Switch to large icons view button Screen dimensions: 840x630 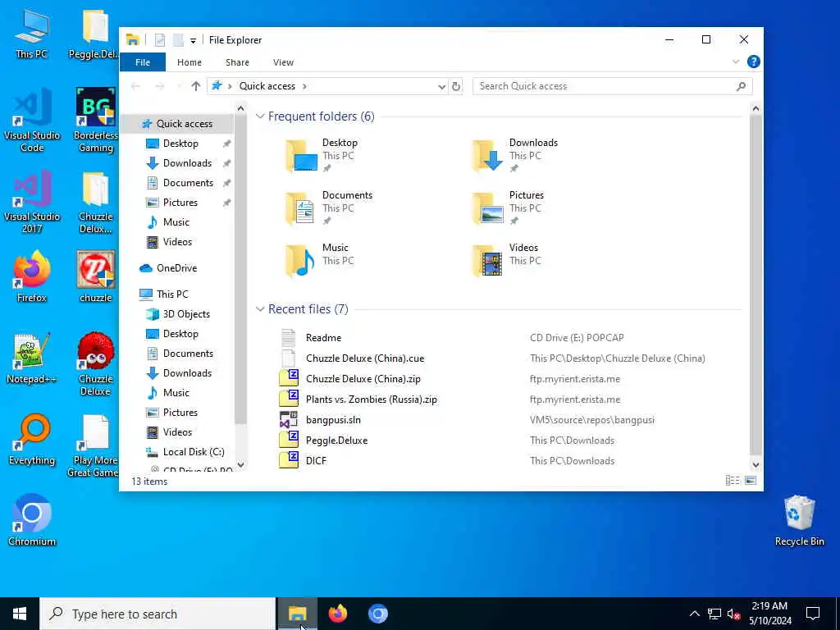(751, 481)
